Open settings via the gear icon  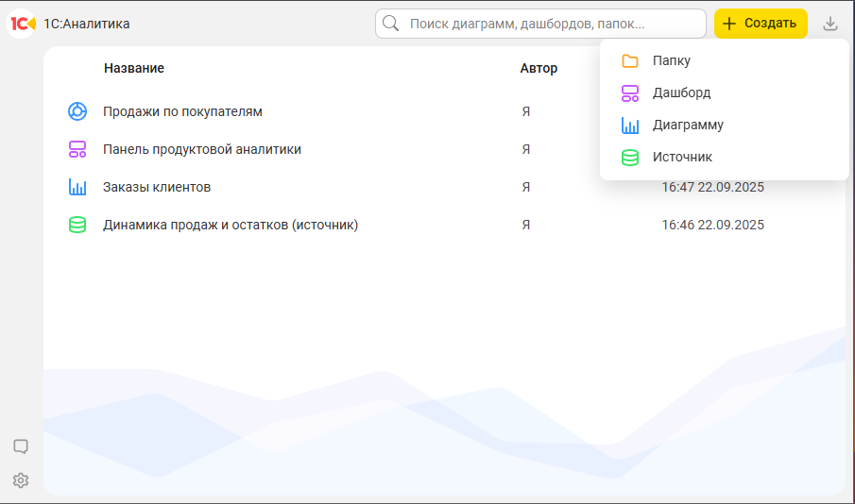[21, 480]
